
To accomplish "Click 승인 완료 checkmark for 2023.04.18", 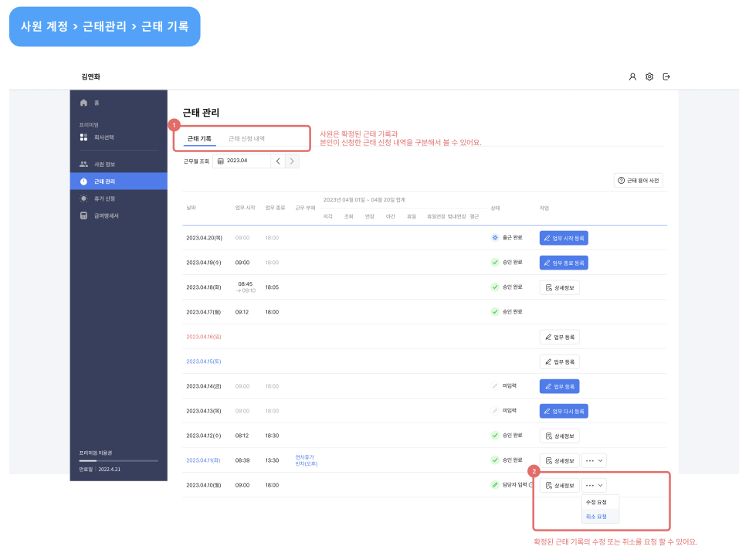I will coord(495,287).
